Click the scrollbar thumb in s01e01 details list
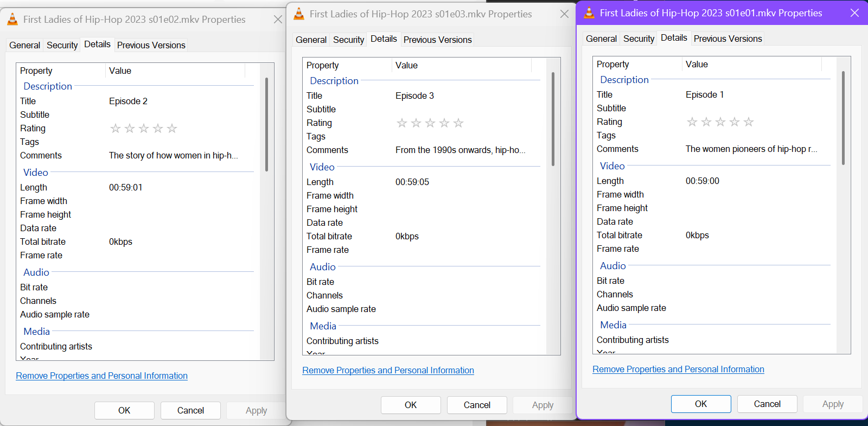Viewport: 868px width, 426px height. click(x=843, y=118)
